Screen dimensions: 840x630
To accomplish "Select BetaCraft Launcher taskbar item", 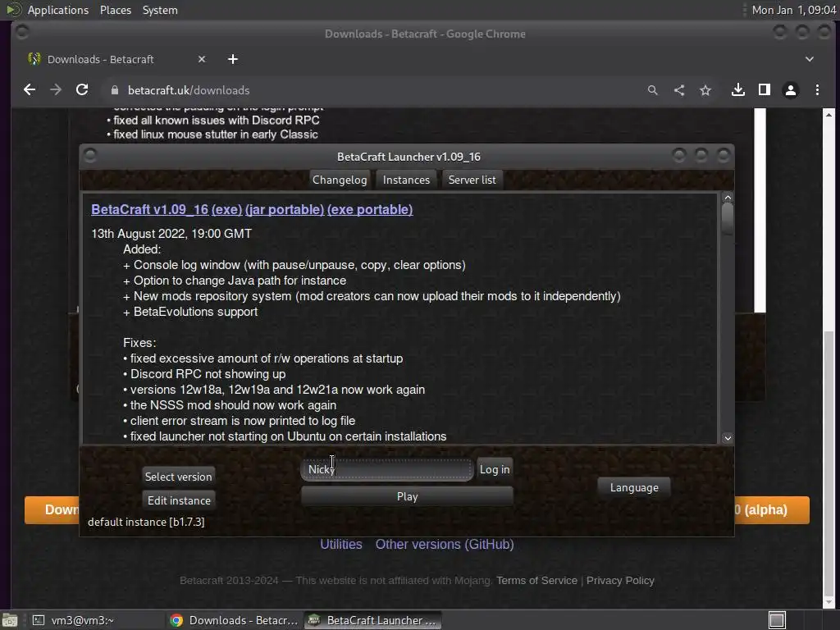I will pyautogui.click(x=373, y=620).
